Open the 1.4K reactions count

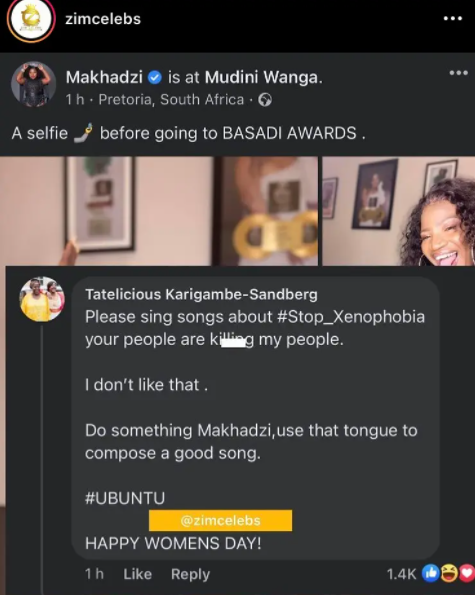pyautogui.click(x=401, y=574)
